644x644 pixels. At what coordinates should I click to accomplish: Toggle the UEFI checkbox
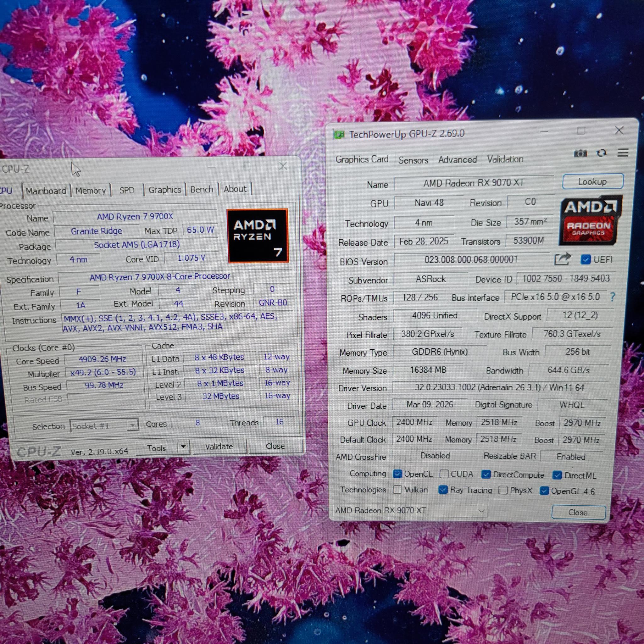tap(585, 259)
